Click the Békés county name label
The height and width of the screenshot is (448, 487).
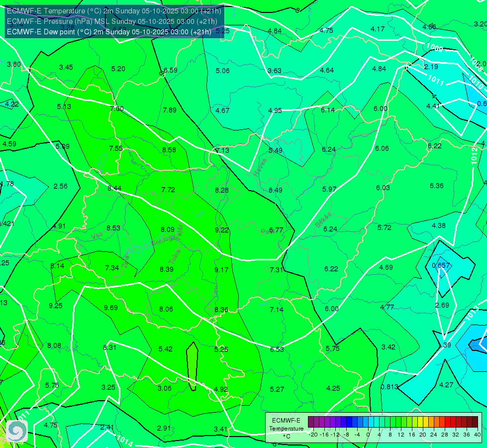point(323,221)
